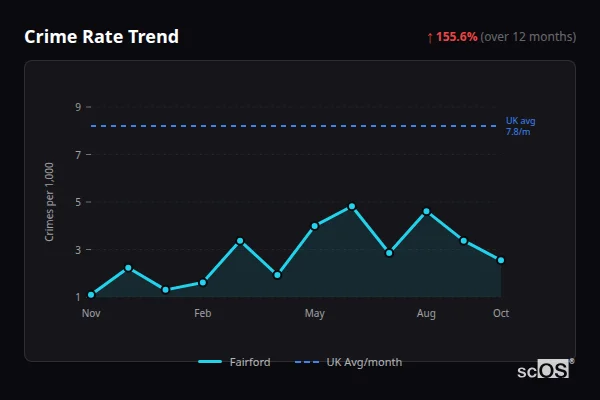Screen dimensions: 600x400
Task: Click the "(over 12 months)" label
Action: point(528,37)
